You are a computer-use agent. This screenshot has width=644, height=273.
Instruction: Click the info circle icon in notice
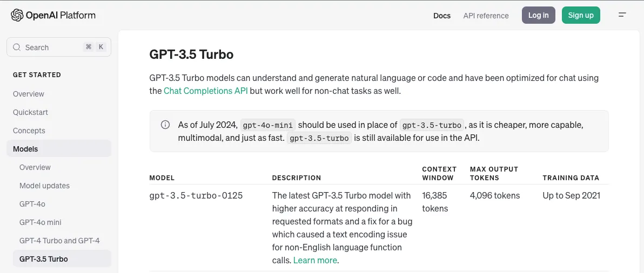165,125
